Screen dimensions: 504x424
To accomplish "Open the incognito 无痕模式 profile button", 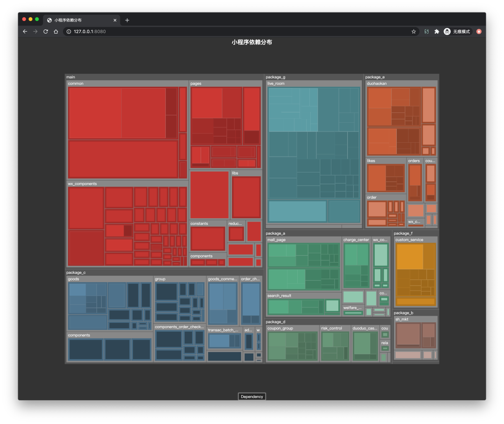I will pyautogui.click(x=457, y=32).
